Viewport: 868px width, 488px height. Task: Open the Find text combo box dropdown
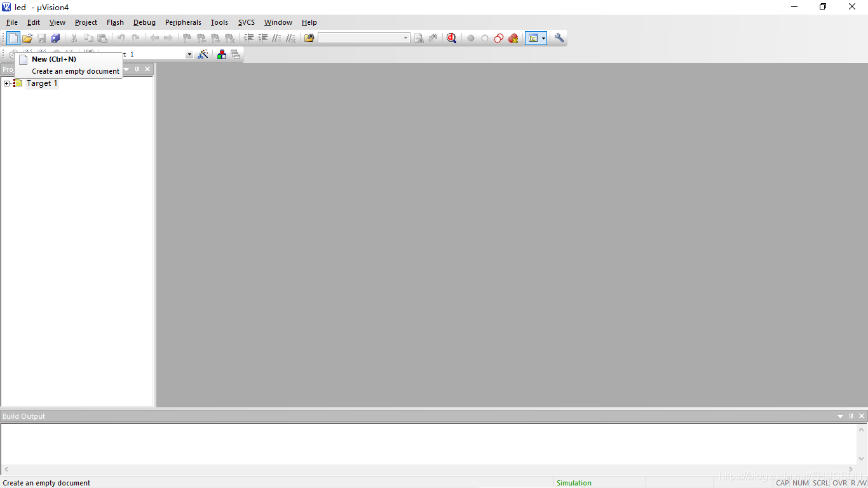(405, 38)
